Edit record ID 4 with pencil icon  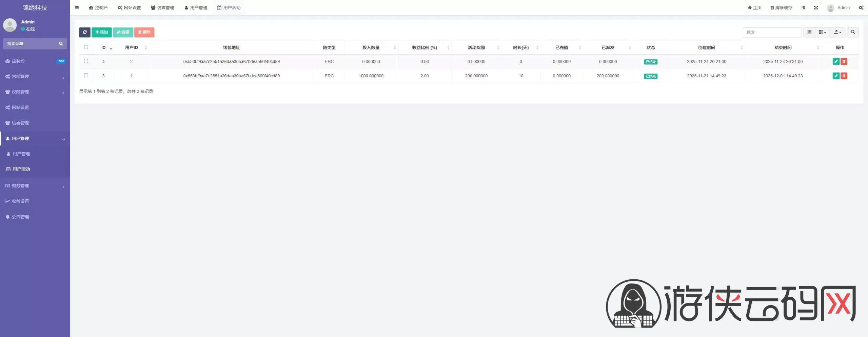pyautogui.click(x=836, y=61)
